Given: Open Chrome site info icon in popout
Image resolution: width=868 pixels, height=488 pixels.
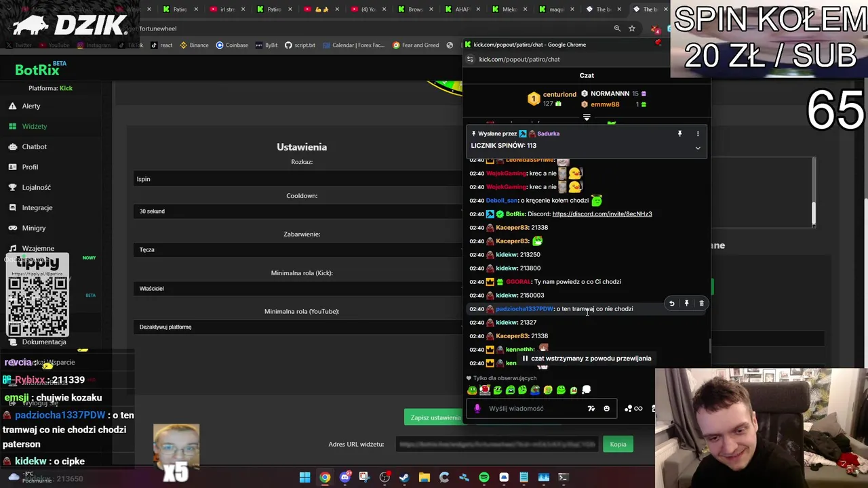Looking at the screenshot, I should point(471,59).
